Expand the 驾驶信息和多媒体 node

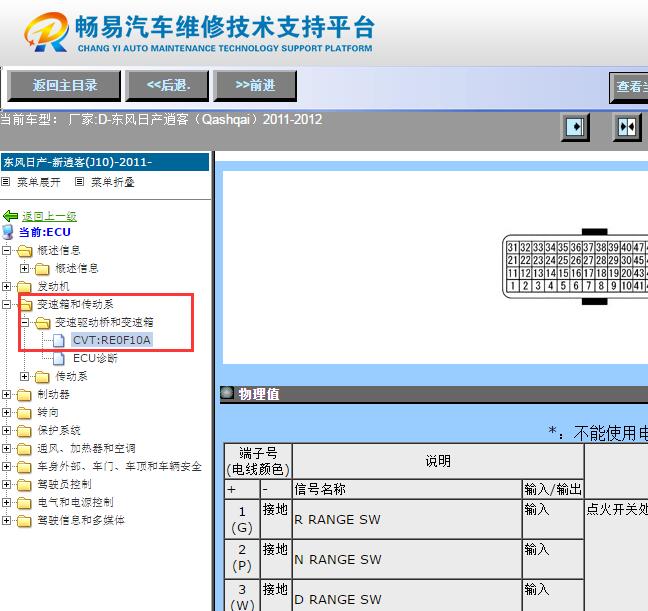pyautogui.click(x=6, y=520)
